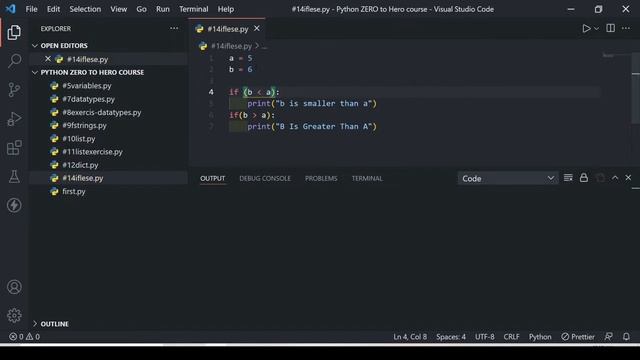Click the feedback icon in status bar
This screenshot has height=360, width=640.
608,337
